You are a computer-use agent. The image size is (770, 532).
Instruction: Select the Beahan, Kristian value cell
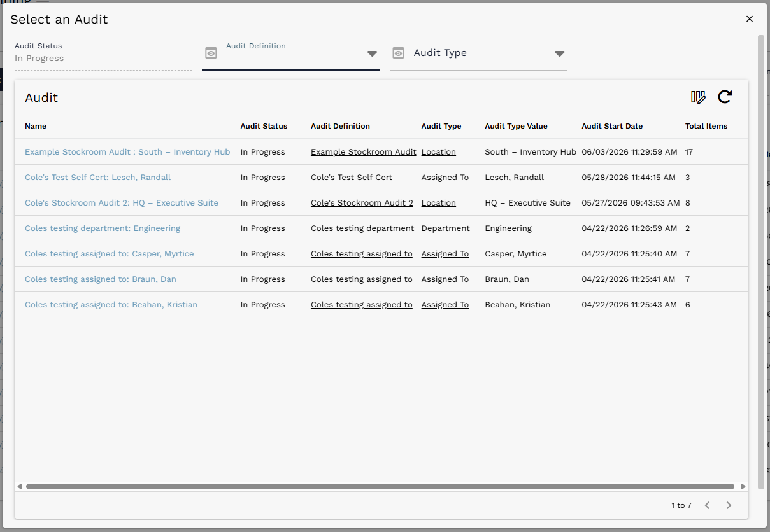[518, 305]
